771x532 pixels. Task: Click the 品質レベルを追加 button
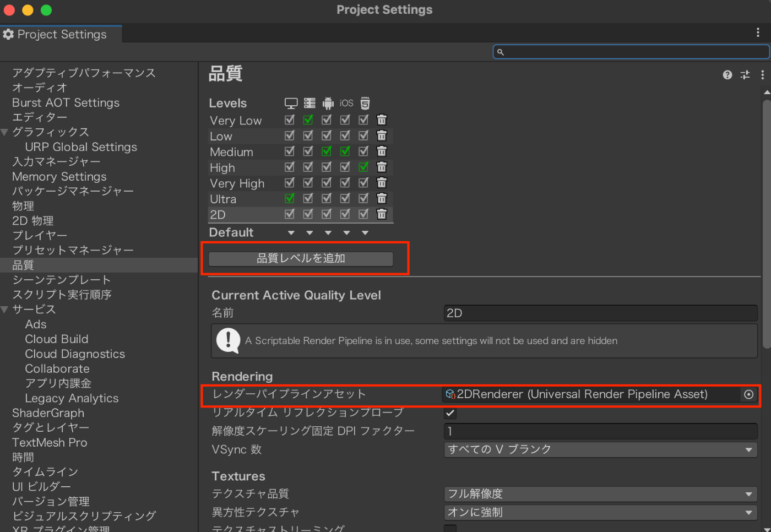pyautogui.click(x=301, y=258)
